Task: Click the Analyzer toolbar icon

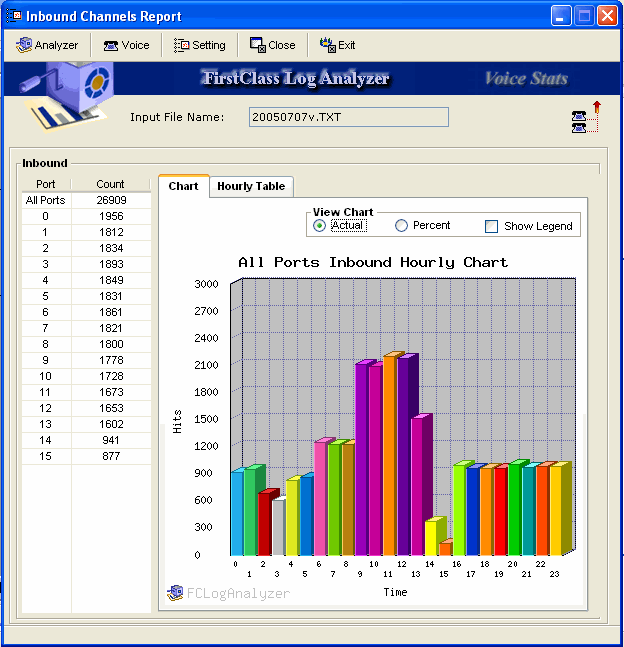Action: coord(24,45)
